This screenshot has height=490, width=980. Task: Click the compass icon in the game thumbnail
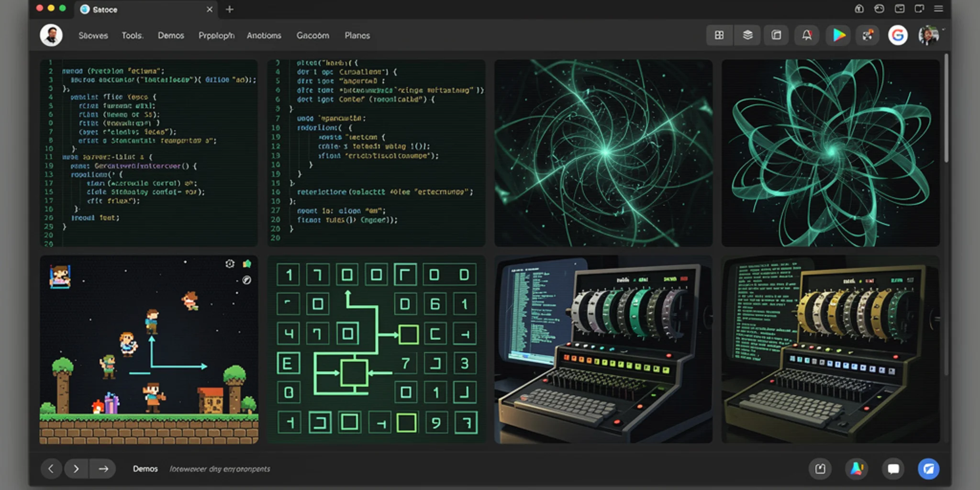[x=247, y=280]
